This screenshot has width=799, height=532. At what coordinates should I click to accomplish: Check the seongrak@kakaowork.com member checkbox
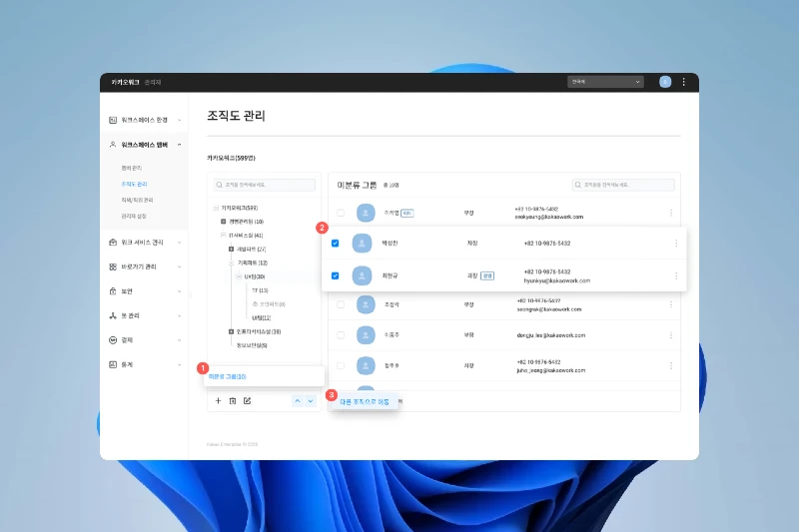341,304
